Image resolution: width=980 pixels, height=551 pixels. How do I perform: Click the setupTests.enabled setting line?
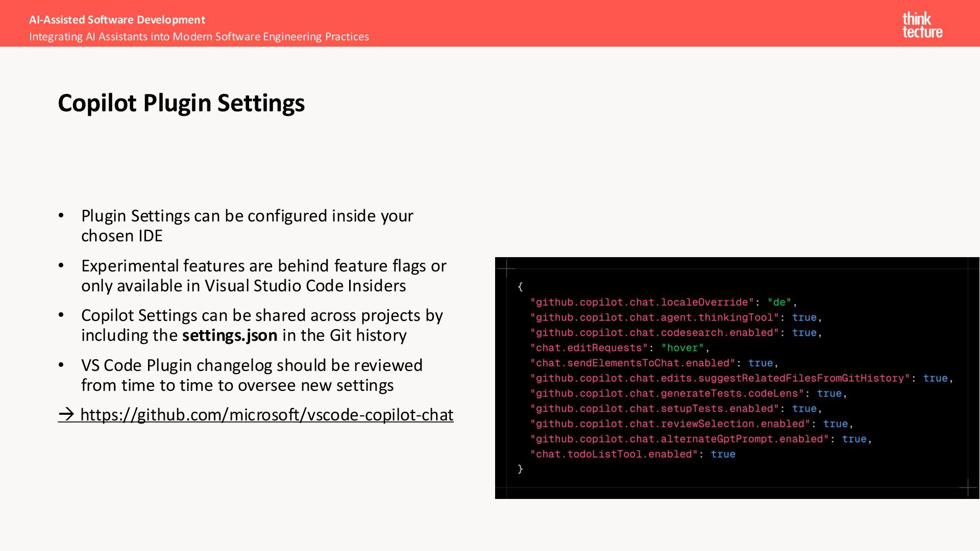(x=654, y=409)
